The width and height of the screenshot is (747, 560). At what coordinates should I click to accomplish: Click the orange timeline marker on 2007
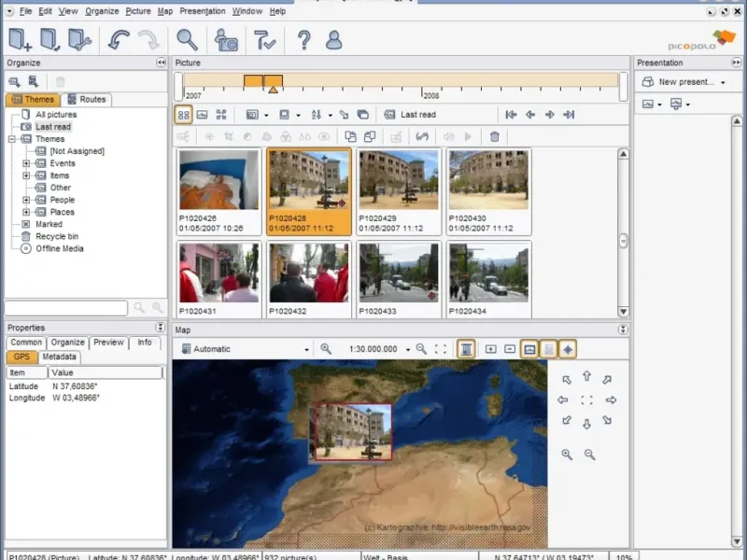(273, 90)
